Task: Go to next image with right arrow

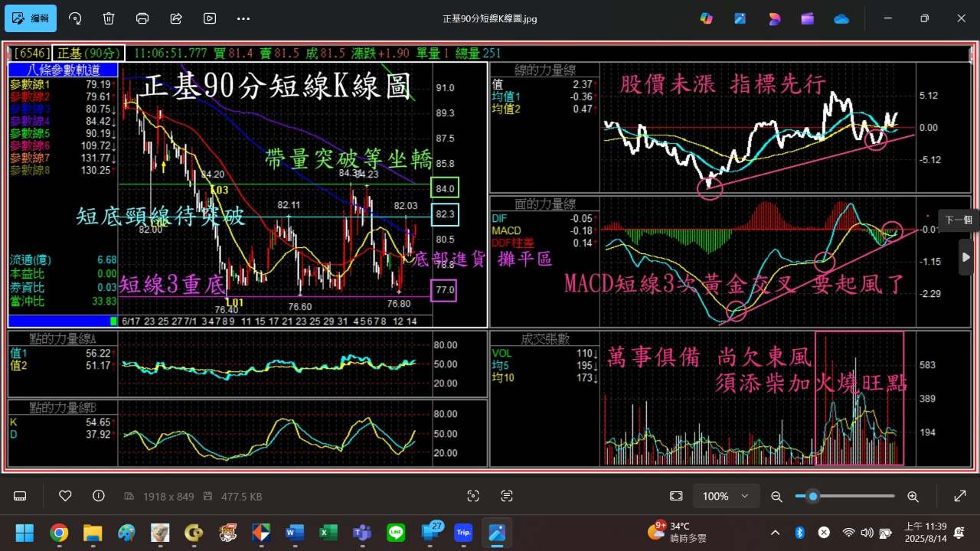Action: [x=965, y=257]
